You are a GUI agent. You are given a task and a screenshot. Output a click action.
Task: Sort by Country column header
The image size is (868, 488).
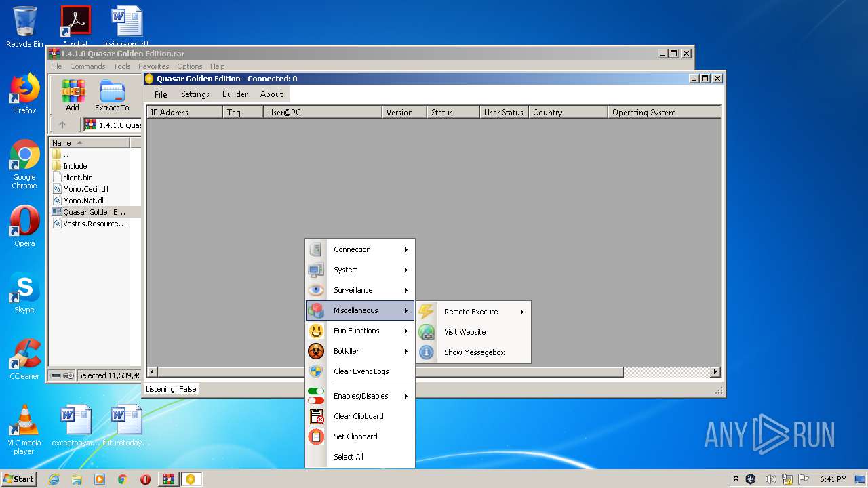568,113
